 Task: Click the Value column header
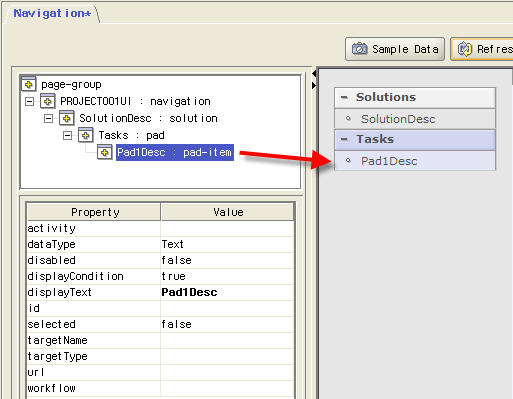(228, 212)
